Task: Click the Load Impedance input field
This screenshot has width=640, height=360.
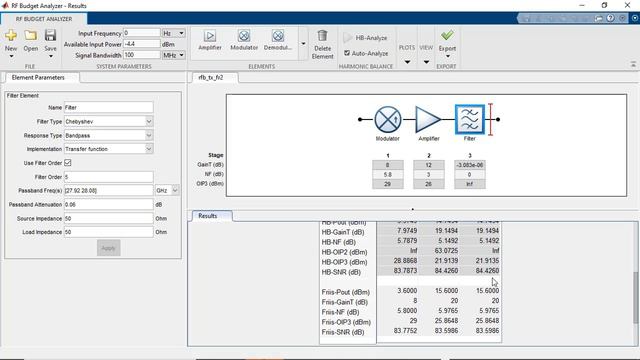Action: [109, 232]
